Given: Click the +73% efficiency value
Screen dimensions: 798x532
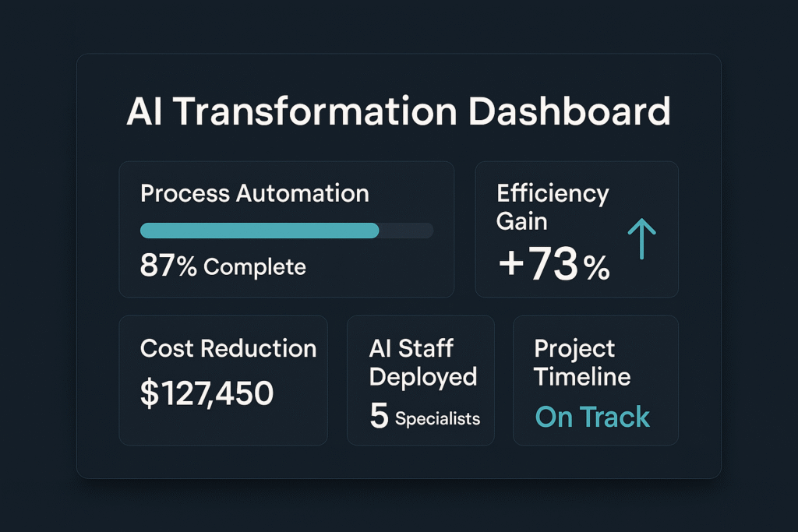Looking at the screenshot, I should pyautogui.click(x=554, y=263).
